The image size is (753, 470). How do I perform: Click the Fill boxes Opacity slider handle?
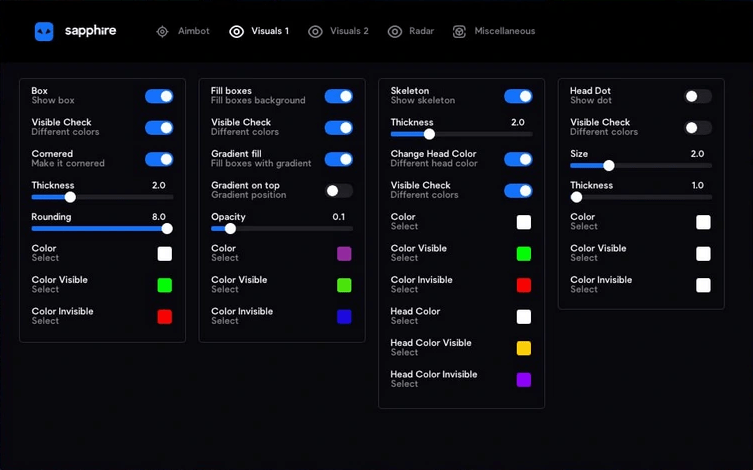231,229
